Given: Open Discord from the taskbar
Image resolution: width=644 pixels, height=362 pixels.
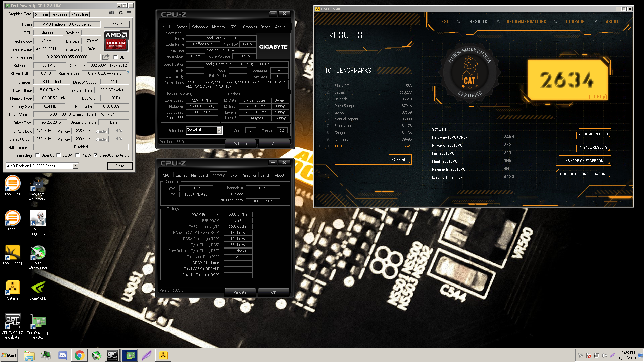Looking at the screenshot, I should [63, 355].
